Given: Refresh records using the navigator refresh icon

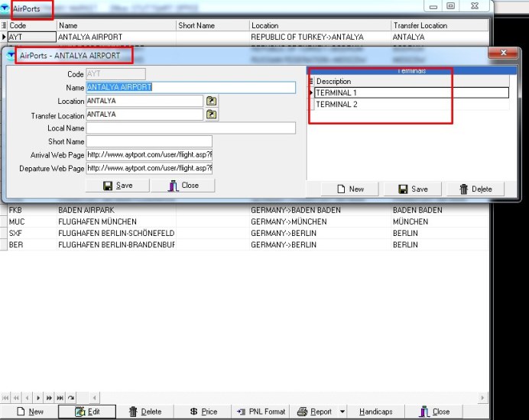Looking at the screenshot, I should (x=71, y=398).
